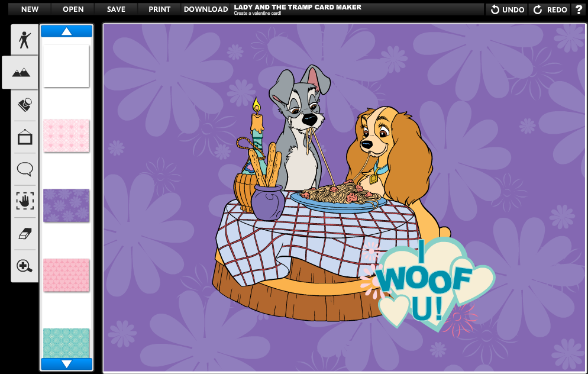Choose the purple flower background thumbnail

(66, 205)
